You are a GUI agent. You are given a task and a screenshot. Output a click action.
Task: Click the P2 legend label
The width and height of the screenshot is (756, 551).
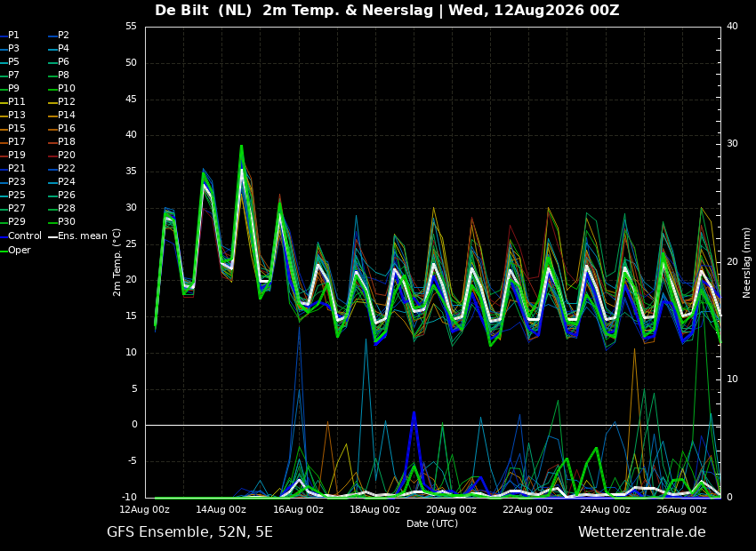[63, 36]
